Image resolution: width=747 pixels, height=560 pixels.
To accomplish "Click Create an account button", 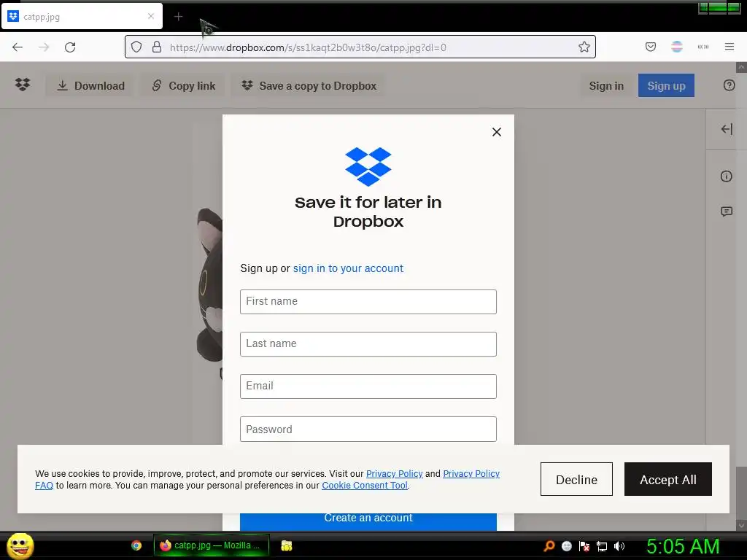I will click(368, 521).
